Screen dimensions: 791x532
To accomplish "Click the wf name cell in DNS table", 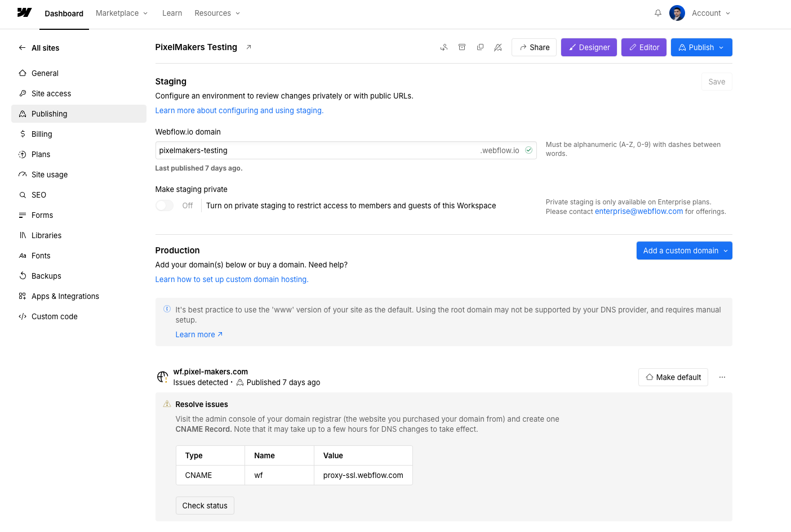I will pos(279,475).
